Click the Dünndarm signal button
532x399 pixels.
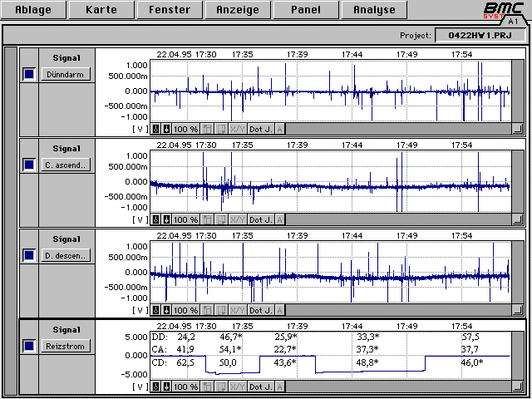tap(66, 74)
